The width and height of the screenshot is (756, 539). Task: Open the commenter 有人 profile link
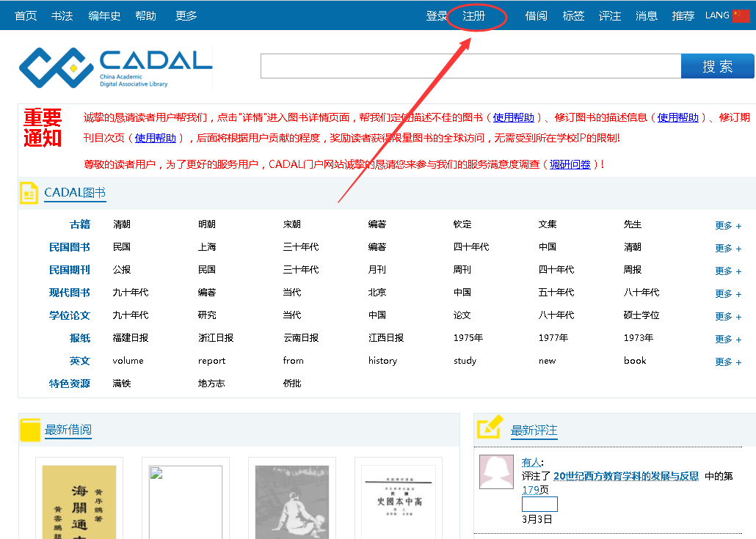coord(531,463)
